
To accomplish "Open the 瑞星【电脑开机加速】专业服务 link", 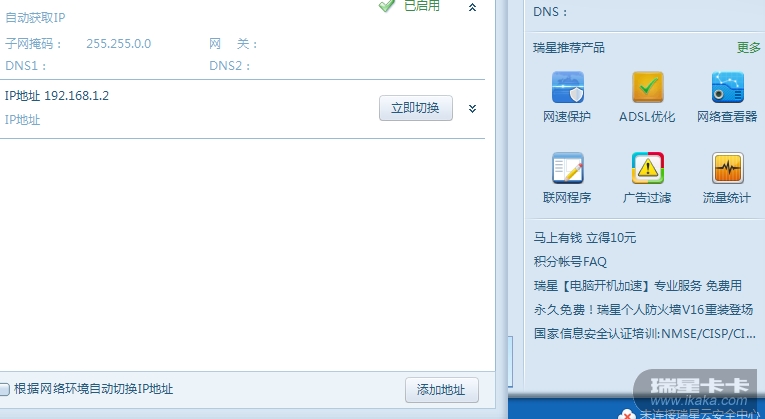I will point(638,285).
